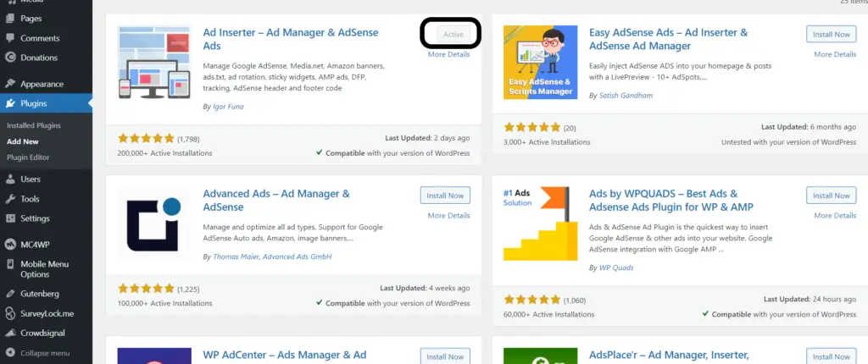This screenshot has width=868, height=364.
Task: Click the disabled Active button for Ad Inserter
Action: point(453,35)
